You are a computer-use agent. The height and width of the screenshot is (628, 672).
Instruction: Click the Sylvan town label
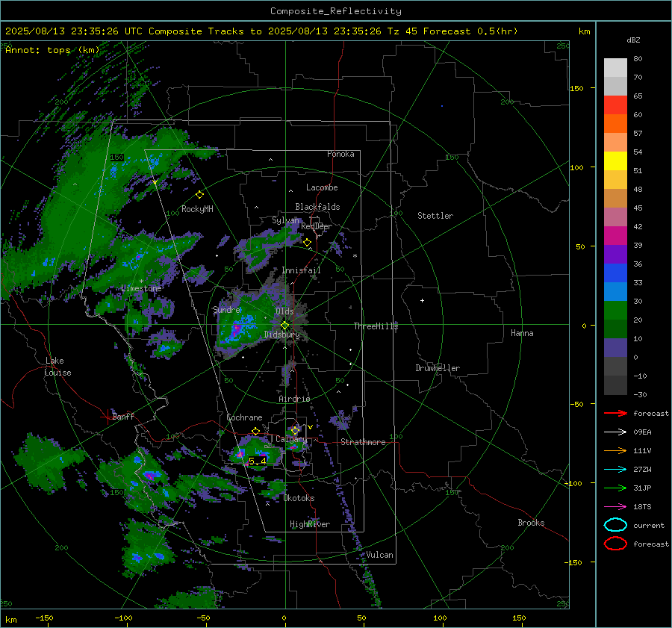[285, 220]
